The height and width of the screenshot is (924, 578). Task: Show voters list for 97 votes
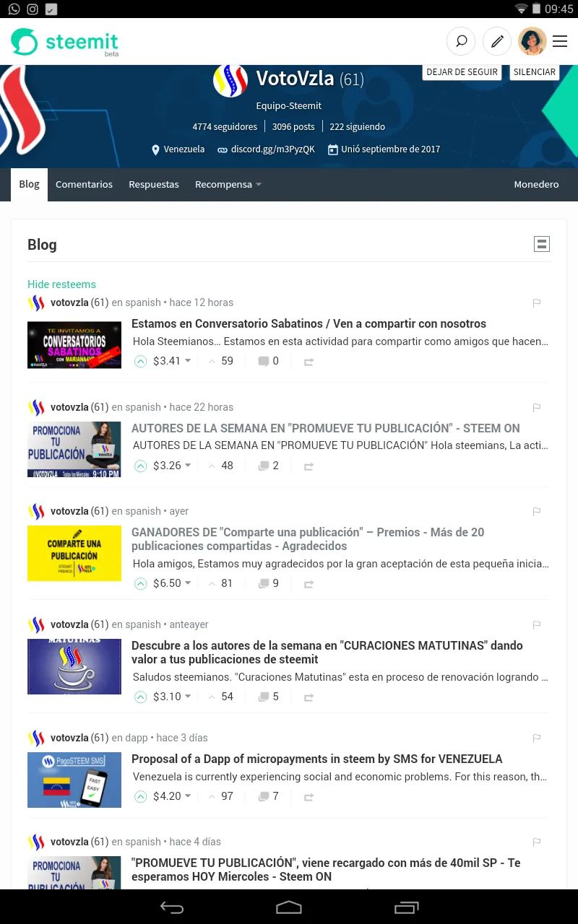[x=221, y=796]
